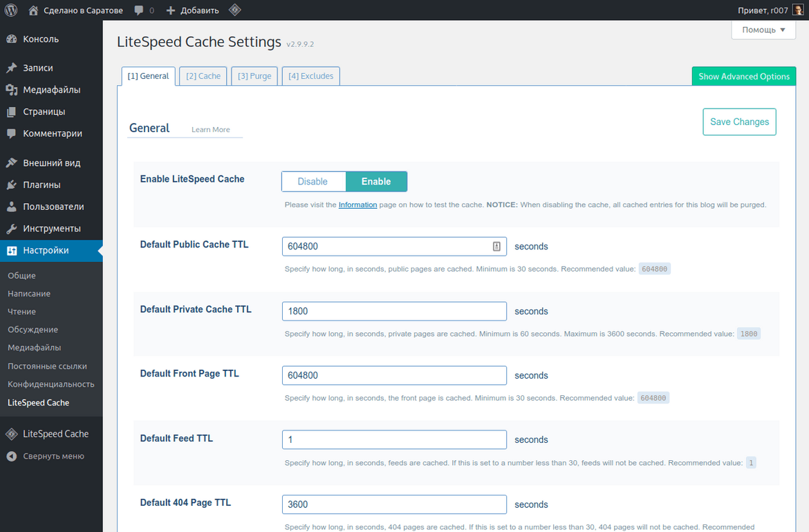Switch to the [4] Excludes tab

point(310,76)
